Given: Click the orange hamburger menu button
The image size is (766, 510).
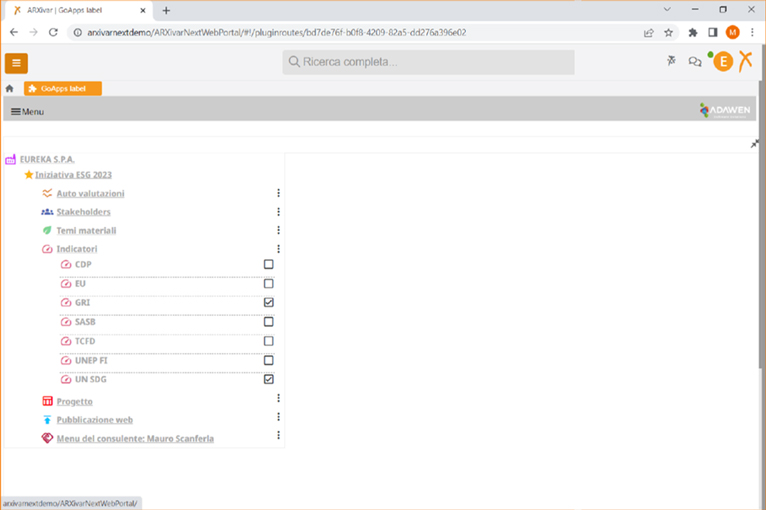Looking at the screenshot, I should [x=16, y=63].
